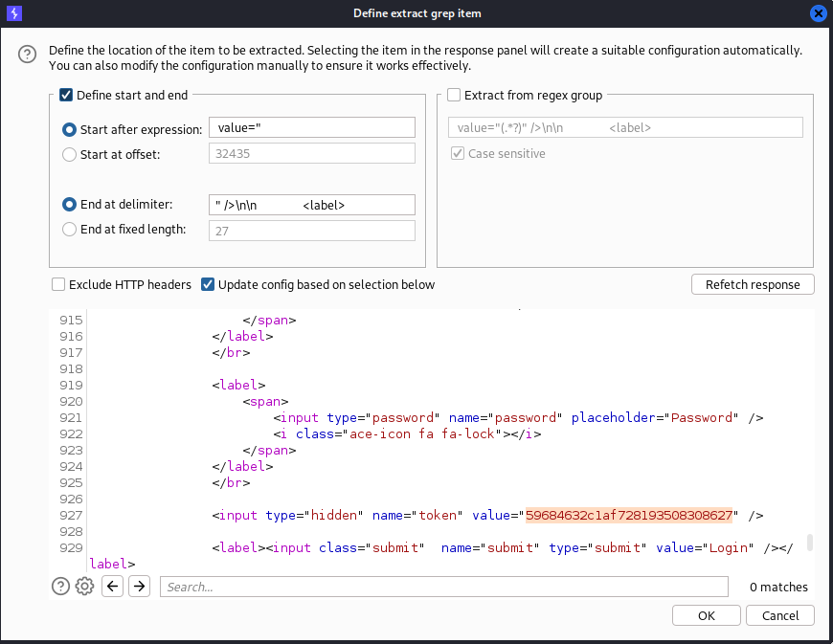Click line number 929 in the gutter
833x644 pixels.
point(71,547)
